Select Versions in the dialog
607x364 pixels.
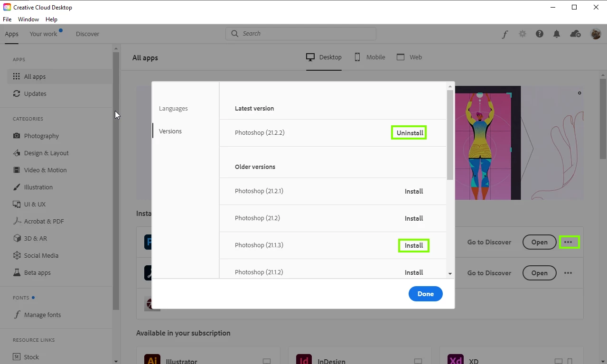coord(170,131)
